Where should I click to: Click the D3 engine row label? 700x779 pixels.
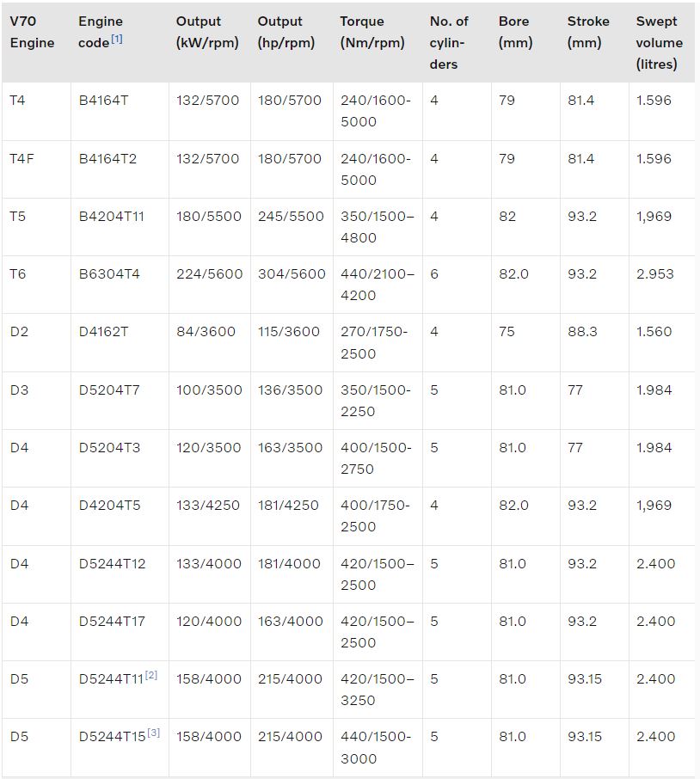tap(19, 390)
